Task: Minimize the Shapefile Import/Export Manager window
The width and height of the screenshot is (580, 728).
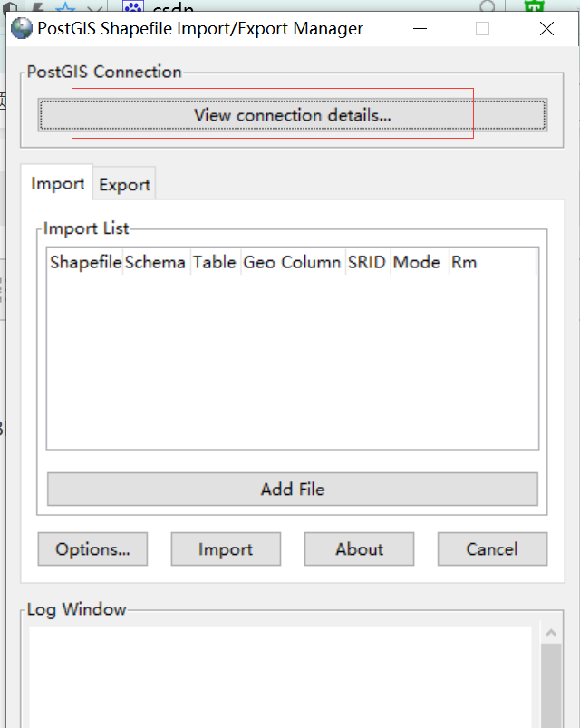Action: 420,29
